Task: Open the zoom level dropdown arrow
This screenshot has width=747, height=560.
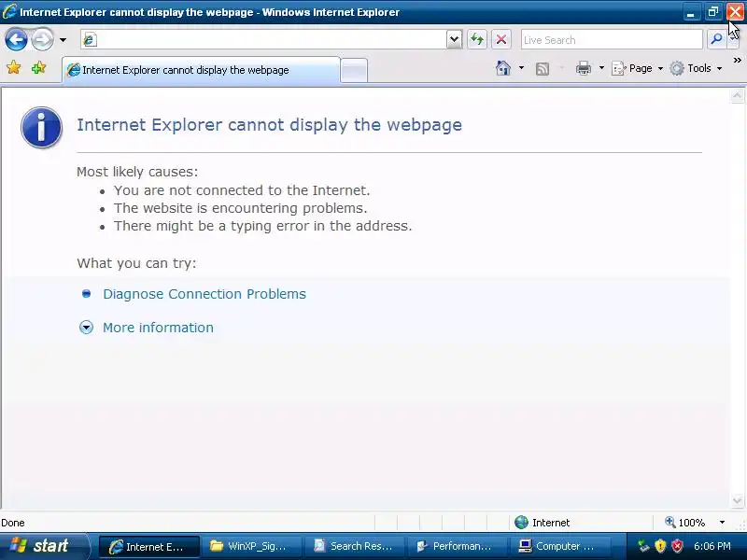Action: [x=722, y=523]
